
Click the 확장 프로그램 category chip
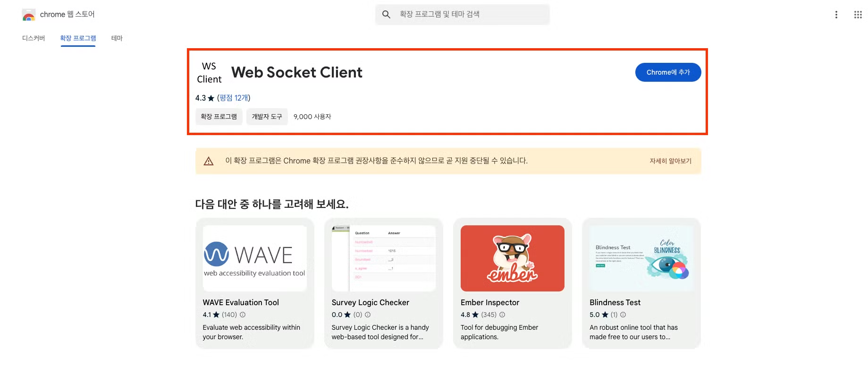pyautogui.click(x=219, y=117)
